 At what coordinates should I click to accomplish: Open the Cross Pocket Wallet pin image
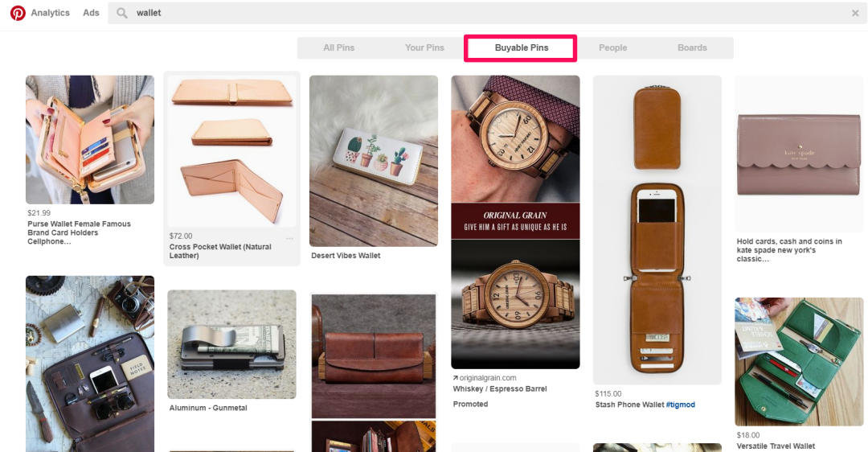tap(231, 150)
